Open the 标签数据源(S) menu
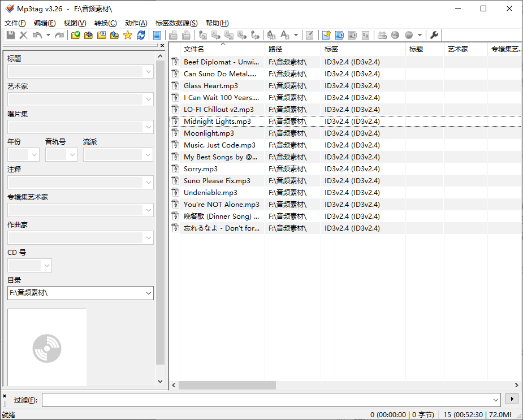This screenshot has height=420, width=523. coord(176,23)
